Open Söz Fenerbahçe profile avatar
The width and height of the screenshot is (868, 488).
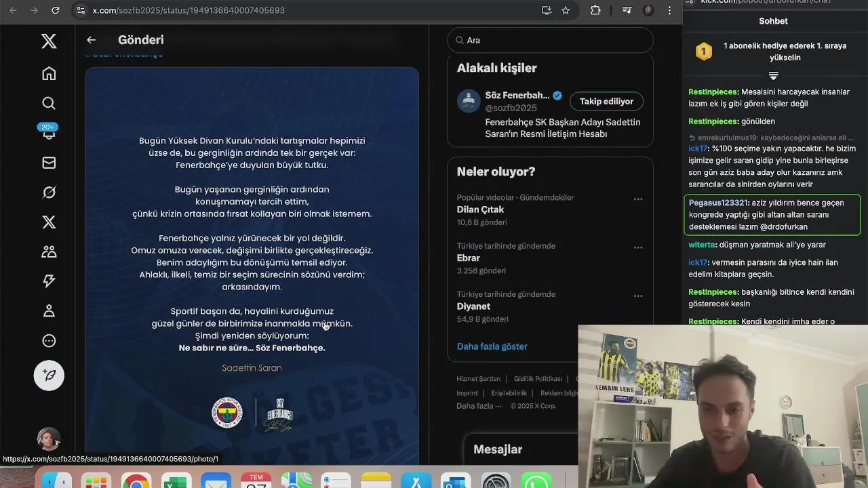point(469,101)
